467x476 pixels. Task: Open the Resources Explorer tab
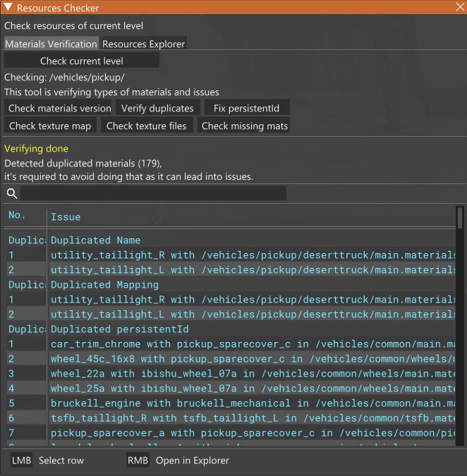(144, 44)
